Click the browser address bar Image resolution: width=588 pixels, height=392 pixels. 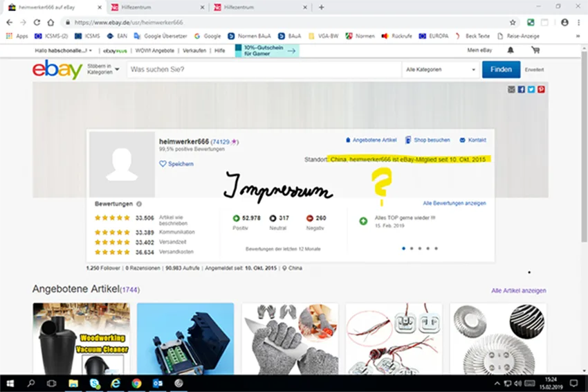click(x=285, y=23)
